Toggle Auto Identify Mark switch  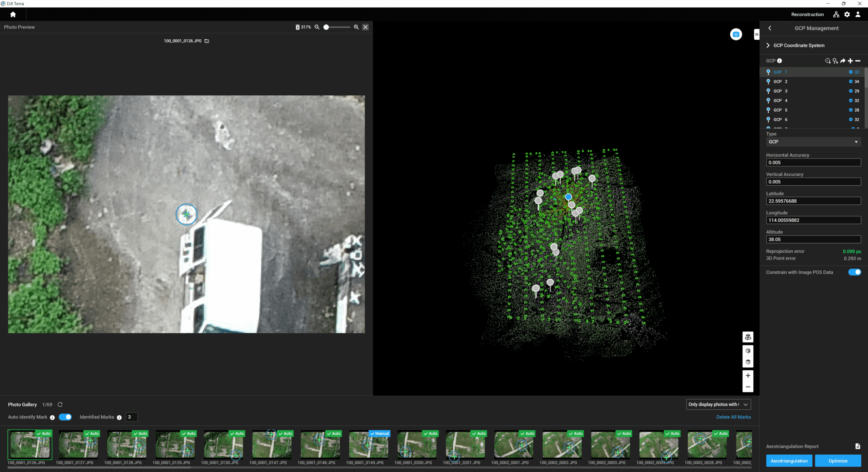65,417
